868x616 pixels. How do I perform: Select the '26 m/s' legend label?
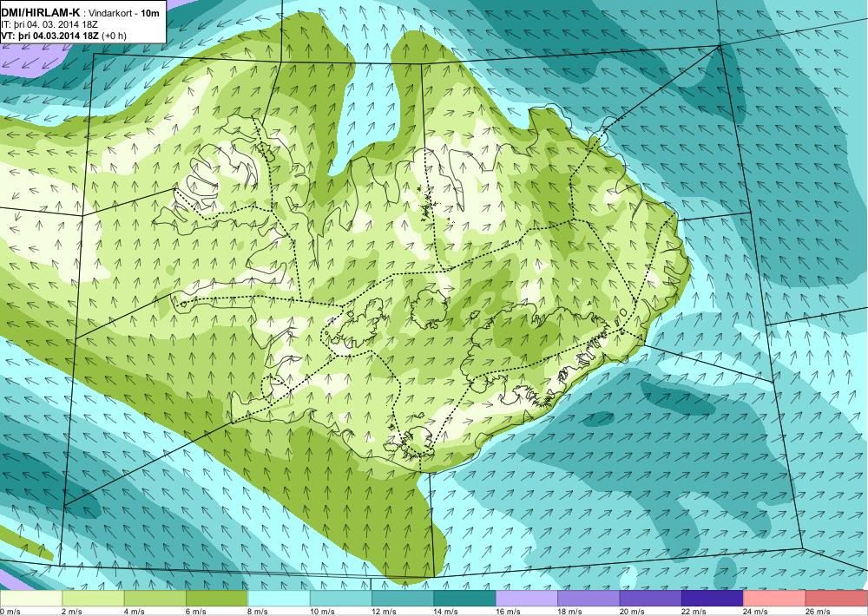point(819,612)
